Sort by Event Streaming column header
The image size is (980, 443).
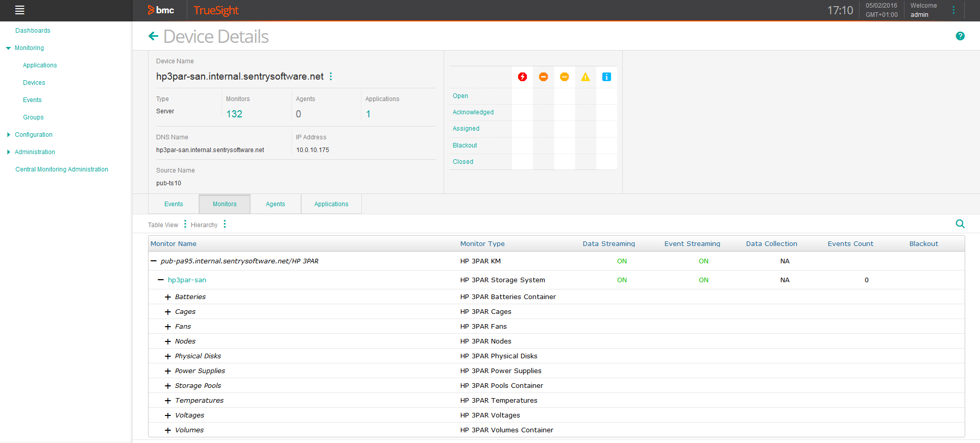(692, 244)
